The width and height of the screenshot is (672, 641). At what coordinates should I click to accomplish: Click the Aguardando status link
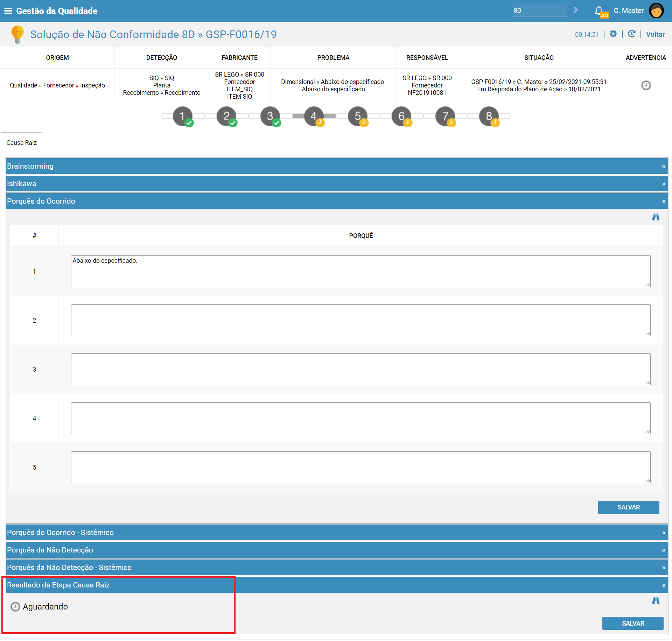coord(45,607)
